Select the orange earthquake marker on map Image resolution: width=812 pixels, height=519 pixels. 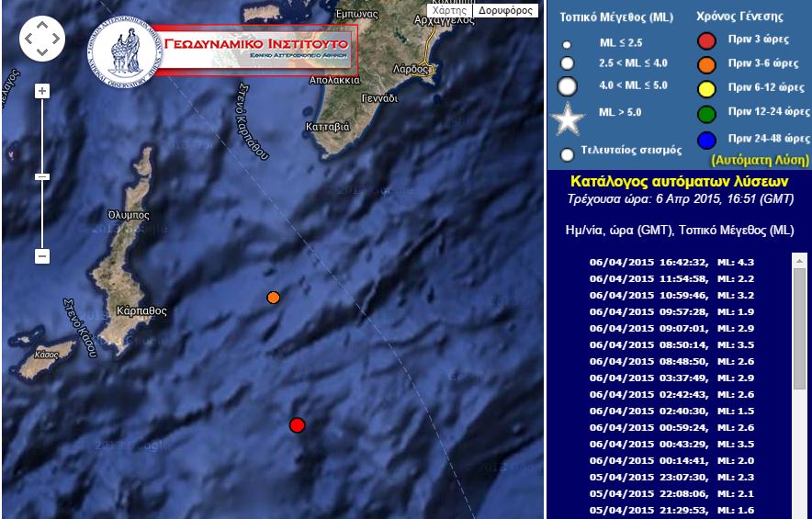click(273, 298)
